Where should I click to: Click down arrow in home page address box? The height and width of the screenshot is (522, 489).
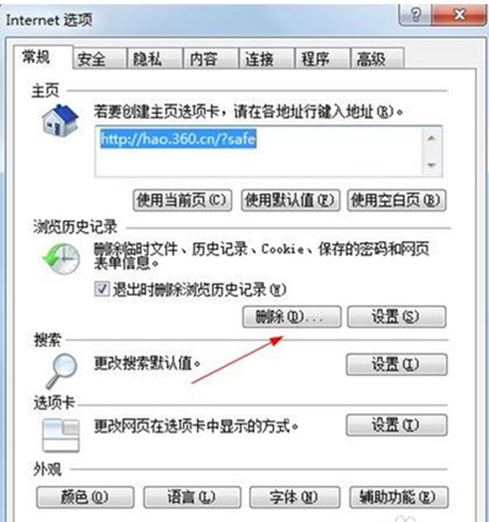[432, 165]
